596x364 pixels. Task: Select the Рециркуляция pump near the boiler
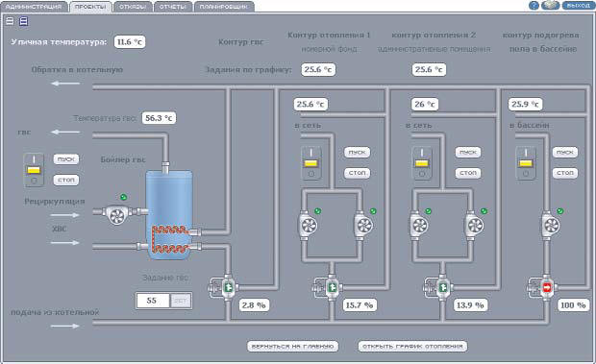(x=116, y=215)
